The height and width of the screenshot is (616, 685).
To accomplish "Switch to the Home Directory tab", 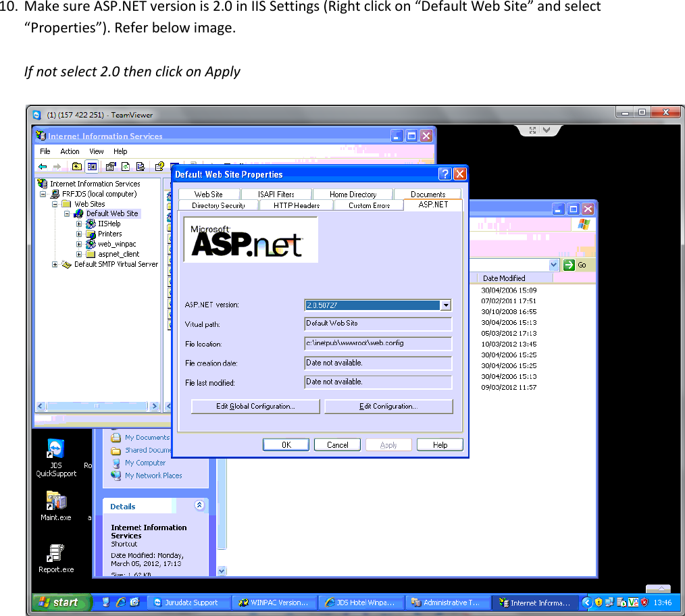I will pos(353,195).
